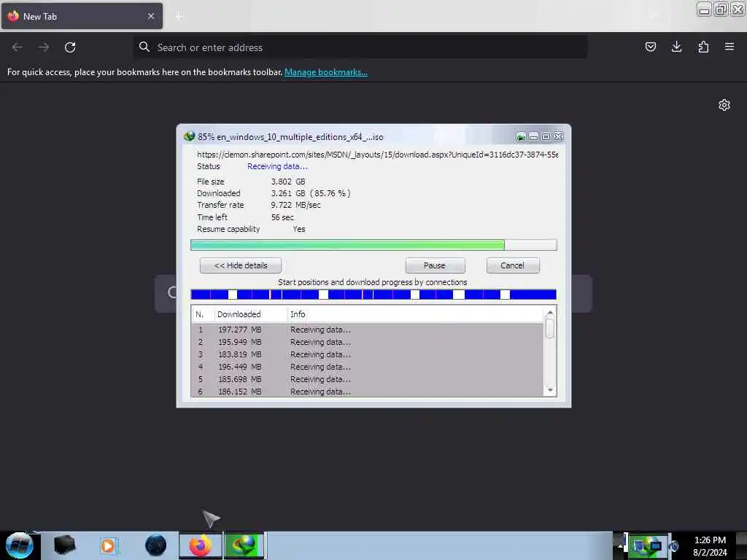Click the 3.802 GB file size value
Image resolution: width=747 pixels, height=560 pixels.
(288, 182)
